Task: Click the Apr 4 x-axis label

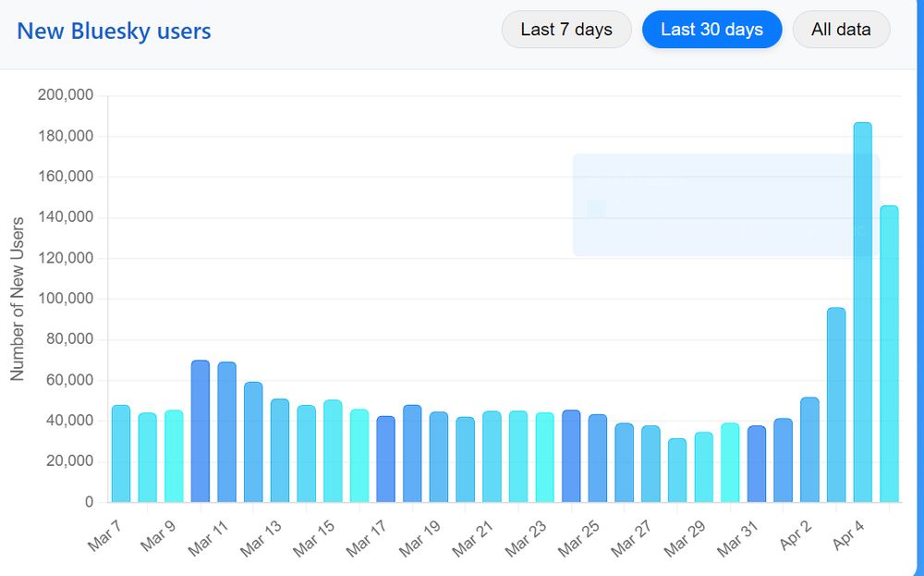Action: [849, 535]
